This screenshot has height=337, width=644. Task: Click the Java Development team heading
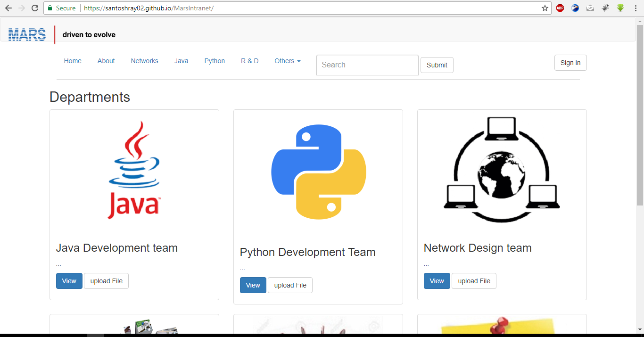coord(117,248)
